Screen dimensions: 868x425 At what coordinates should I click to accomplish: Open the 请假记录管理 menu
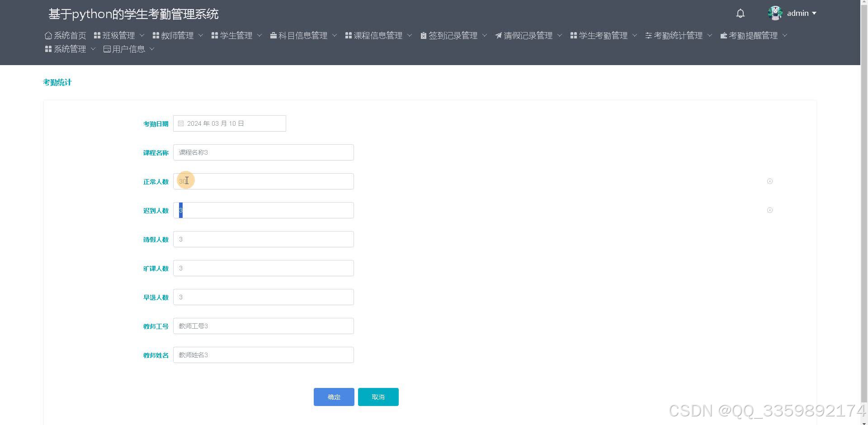pyautogui.click(x=528, y=35)
